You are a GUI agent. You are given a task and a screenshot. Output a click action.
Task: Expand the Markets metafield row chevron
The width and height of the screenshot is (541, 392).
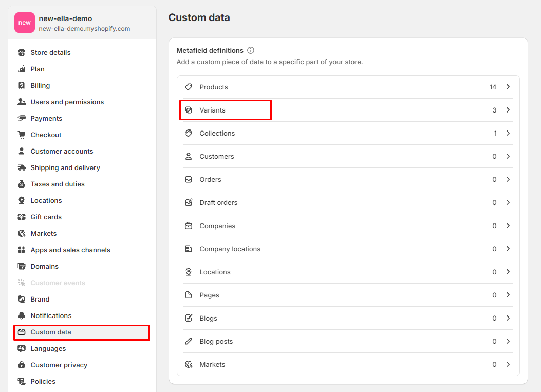[x=508, y=364]
